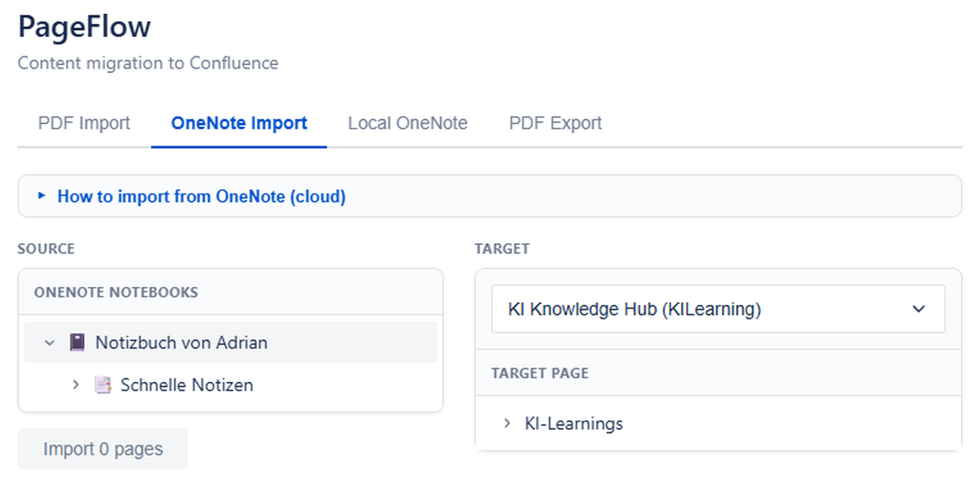Viewport: 980px width, 483px height.
Task: Expand the KI-Learnings target page chevron
Action: (507, 424)
